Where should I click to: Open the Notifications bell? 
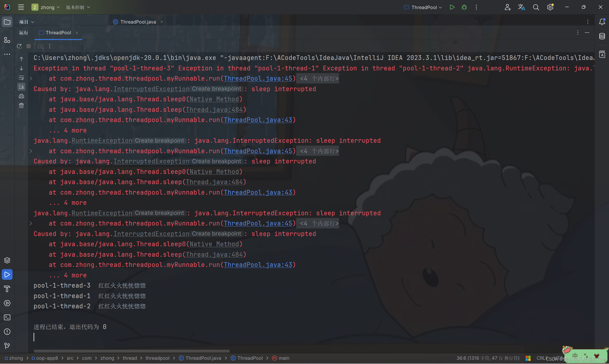point(602,22)
